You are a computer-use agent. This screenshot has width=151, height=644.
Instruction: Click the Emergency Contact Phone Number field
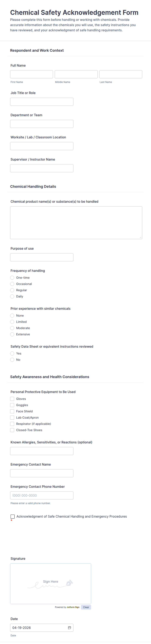pyautogui.click(x=42, y=495)
